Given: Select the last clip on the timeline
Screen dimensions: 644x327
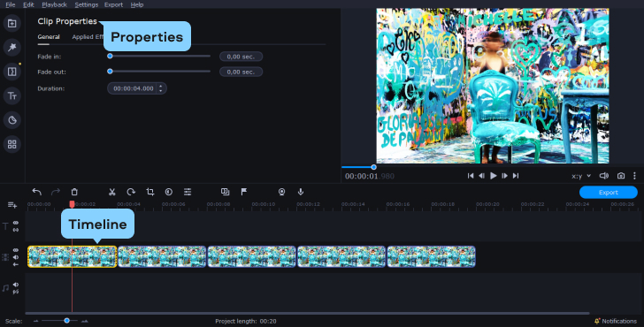Looking at the screenshot, I should click(x=432, y=257).
